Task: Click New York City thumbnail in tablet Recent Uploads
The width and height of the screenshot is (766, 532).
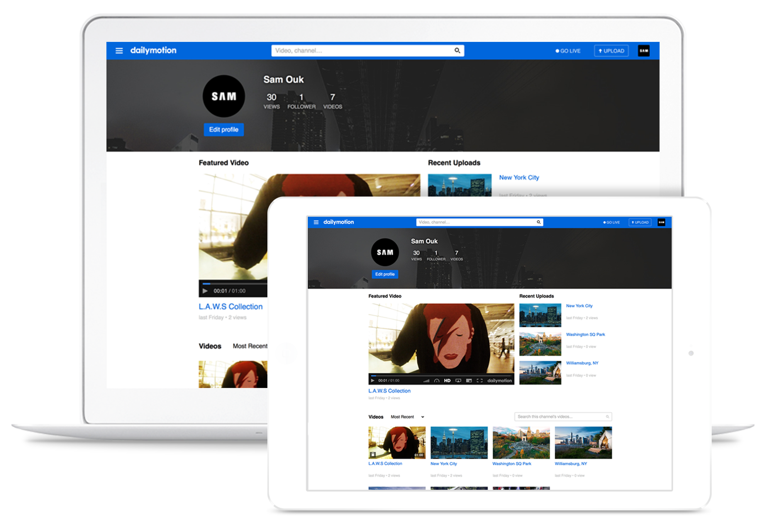Action: pyautogui.click(x=540, y=315)
